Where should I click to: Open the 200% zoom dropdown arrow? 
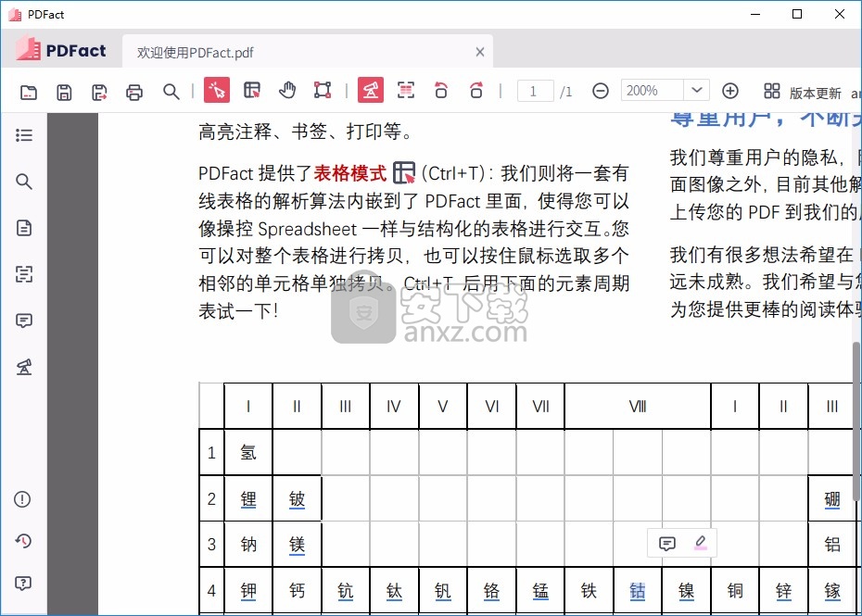point(696,90)
